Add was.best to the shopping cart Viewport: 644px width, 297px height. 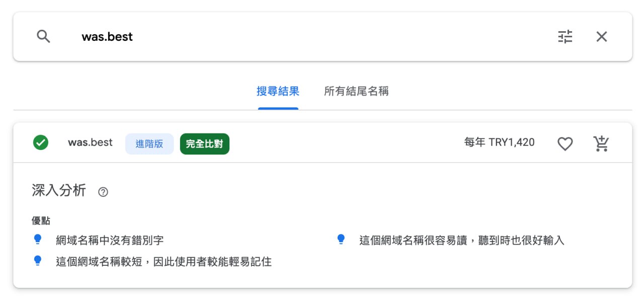click(x=601, y=143)
